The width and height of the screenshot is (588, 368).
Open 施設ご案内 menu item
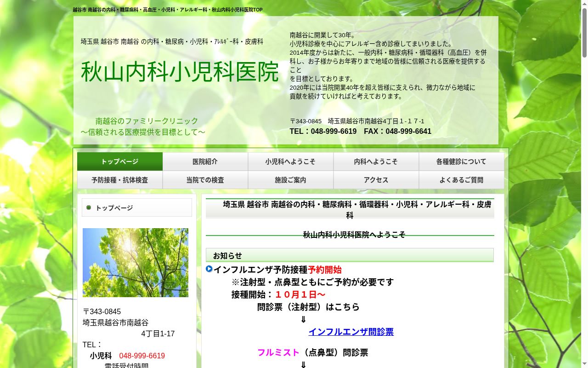tap(291, 180)
